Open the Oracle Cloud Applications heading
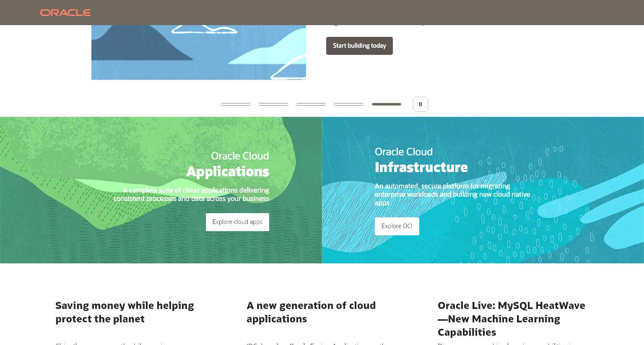The width and height of the screenshot is (644, 345). pyautogui.click(x=228, y=164)
